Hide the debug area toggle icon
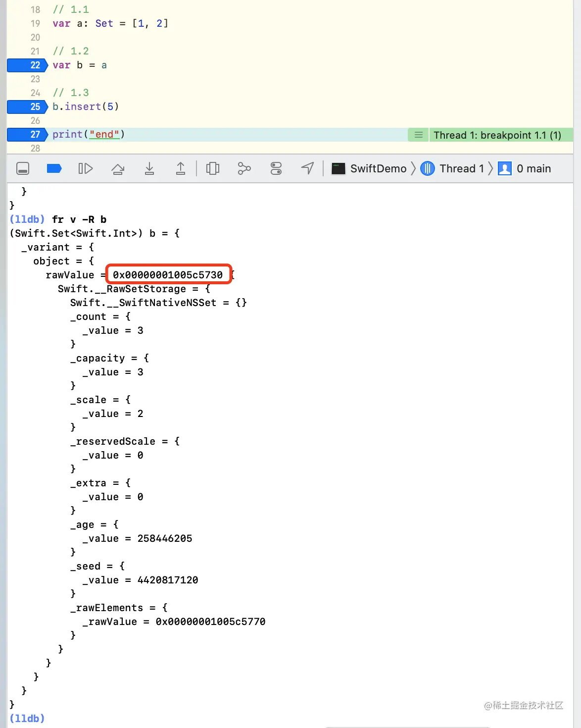Viewport: 581px width, 728px height. 23,169
